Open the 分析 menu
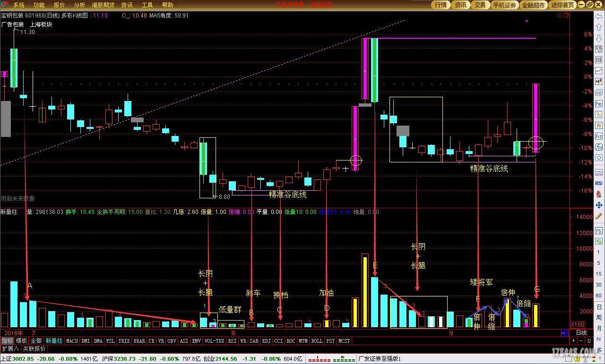The width and height of the screenshot is (605, 364). [80, 5]
